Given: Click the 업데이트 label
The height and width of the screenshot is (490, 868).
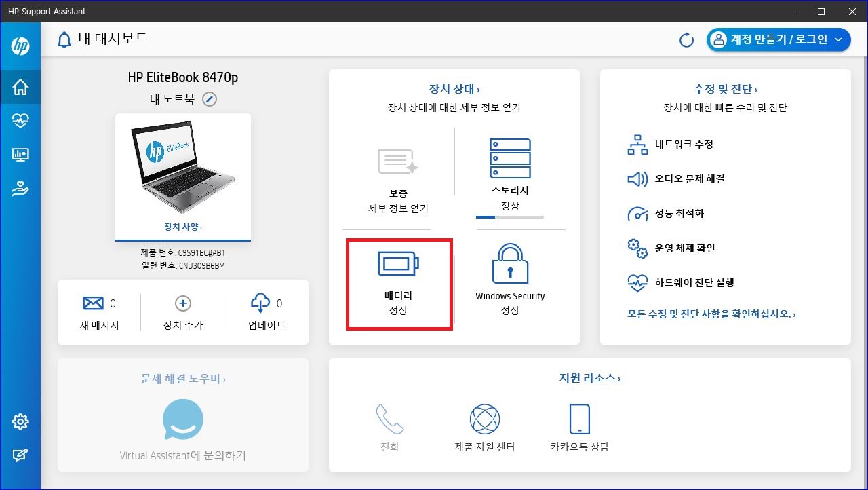Looking at the screenshot, I should pyautogui.click(x=267, y=326).
